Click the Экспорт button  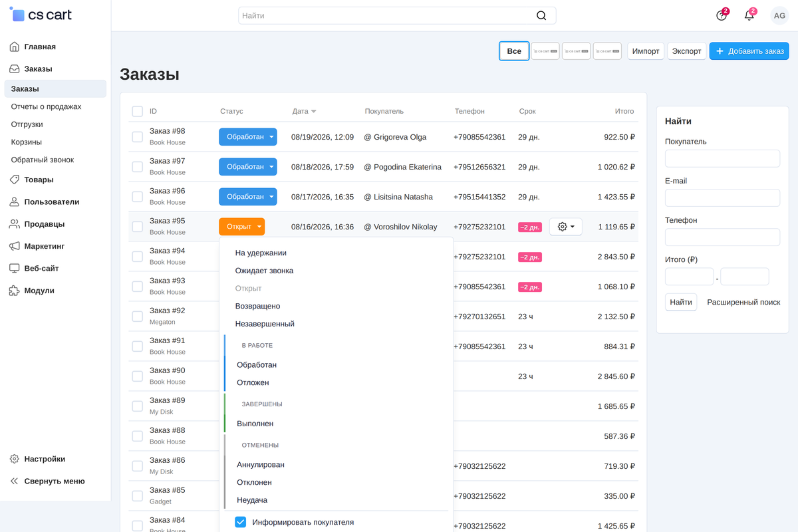tap(687, 51)
